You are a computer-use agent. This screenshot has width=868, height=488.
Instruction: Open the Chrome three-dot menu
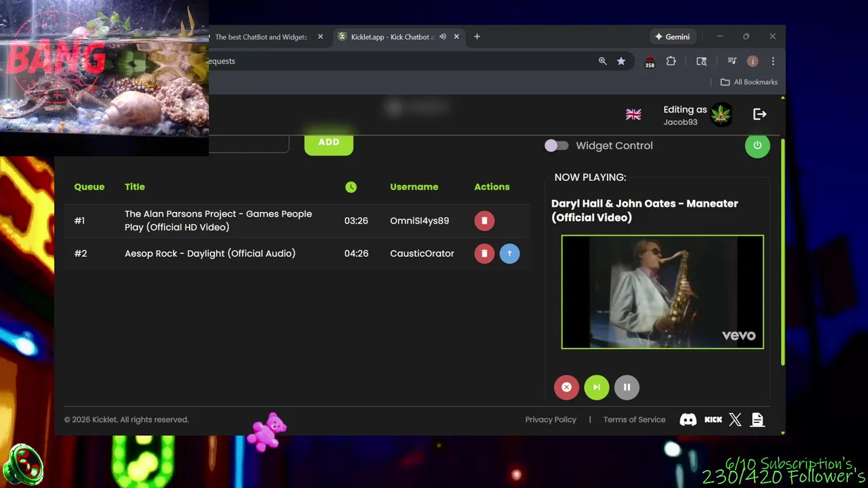(773, 61)
